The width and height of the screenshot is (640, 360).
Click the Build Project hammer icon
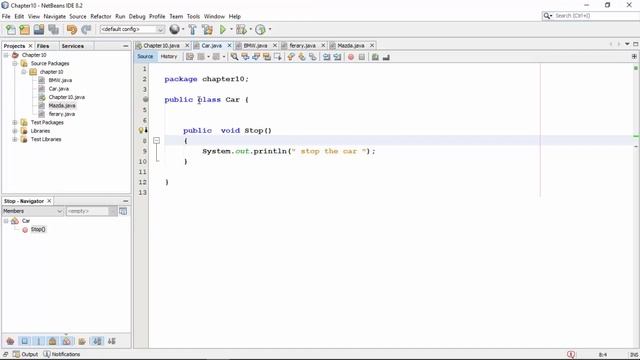pos(192,29)
